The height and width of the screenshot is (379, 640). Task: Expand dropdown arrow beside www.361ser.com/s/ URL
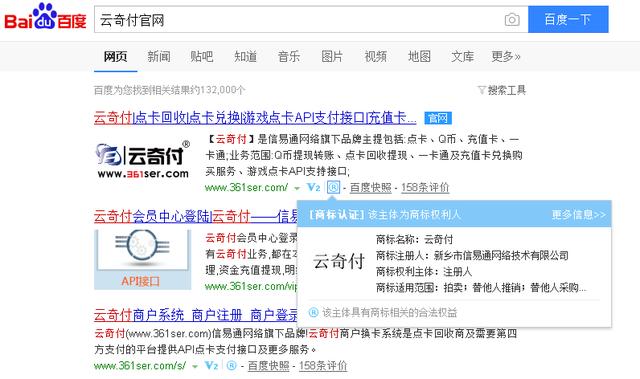[195, 366]
